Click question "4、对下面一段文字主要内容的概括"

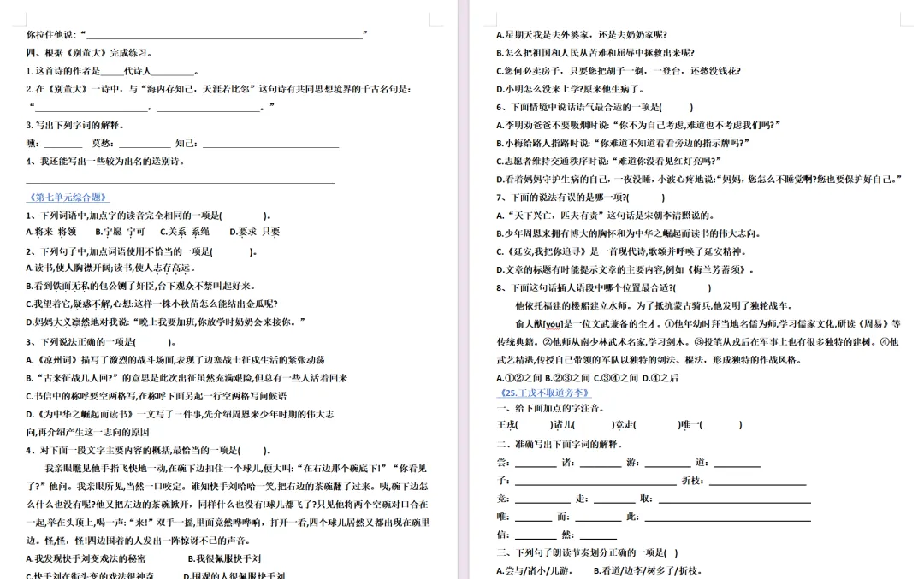point(149,451)
